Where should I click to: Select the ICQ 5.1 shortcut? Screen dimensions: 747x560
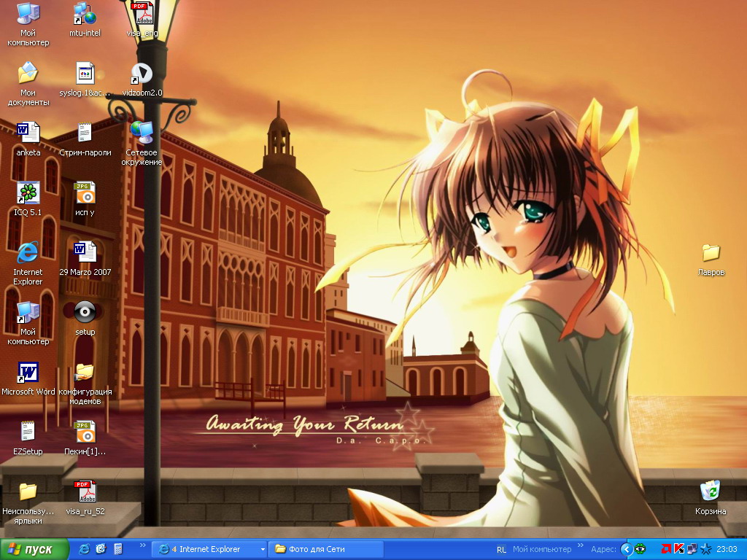pos(28,200)
